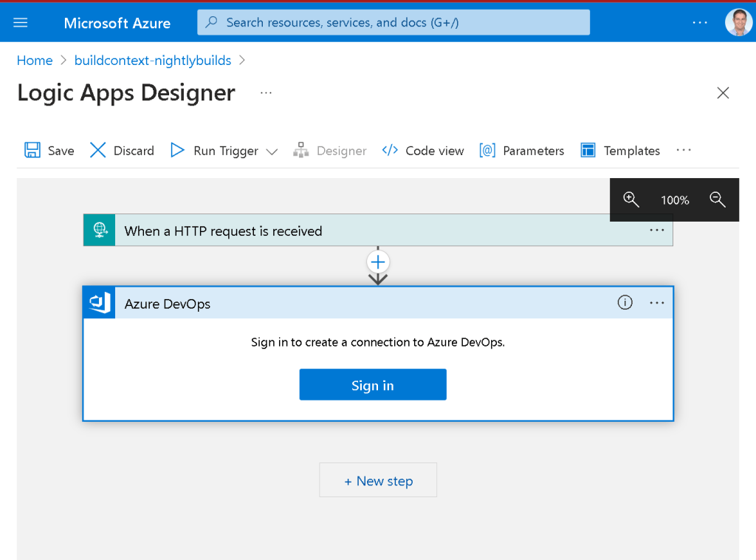Click the magnifier icon in the search box
The height and width of the screenshot is (560, 756).
(211, 22)
